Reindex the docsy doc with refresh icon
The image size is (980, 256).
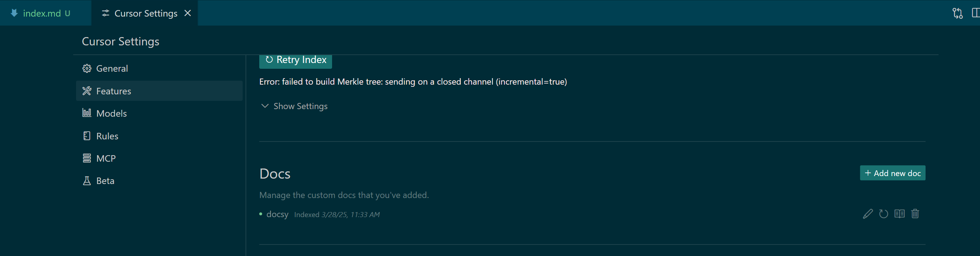click(x=883, y=214)
